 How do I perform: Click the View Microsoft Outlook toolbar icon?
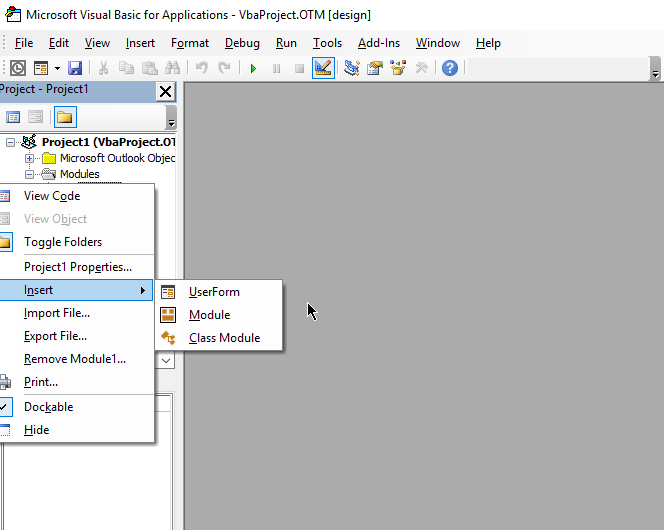point(18,68)
